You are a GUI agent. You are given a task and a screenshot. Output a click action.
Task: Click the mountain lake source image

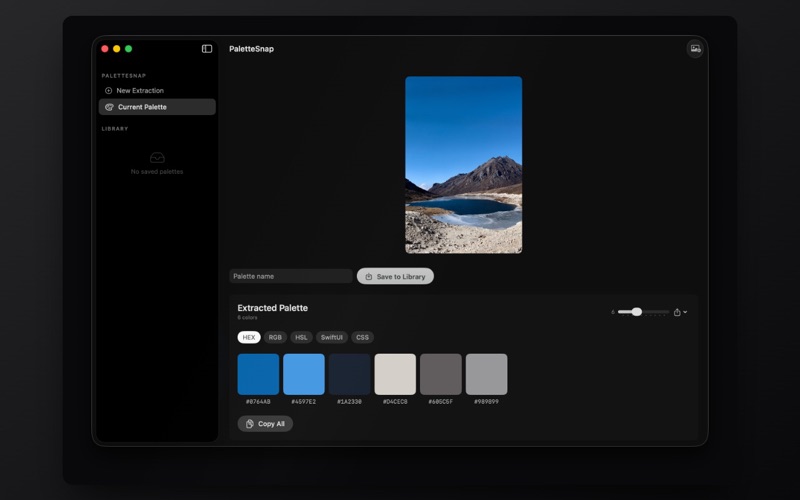[464, 165]
